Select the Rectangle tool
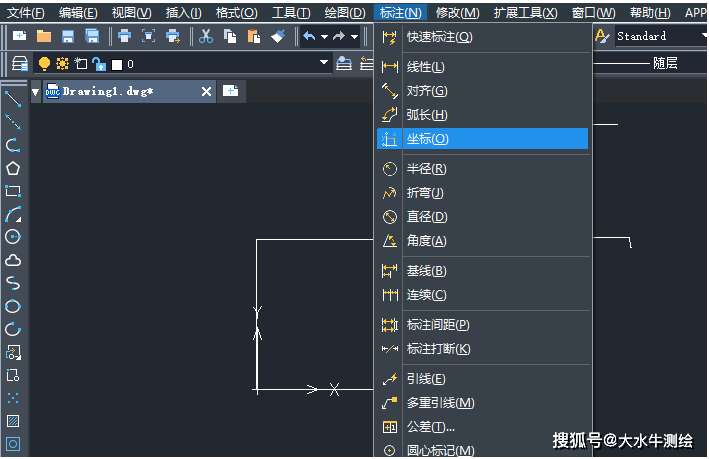The height and width of the screenshot is (459, 709). pos(13,191)
